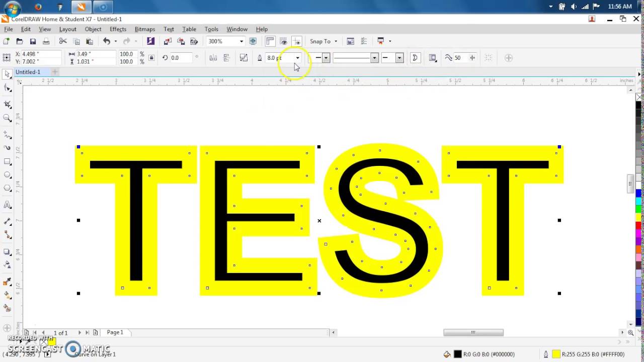
Task: Open the Effects menu
Action: [x=118, y=29]
